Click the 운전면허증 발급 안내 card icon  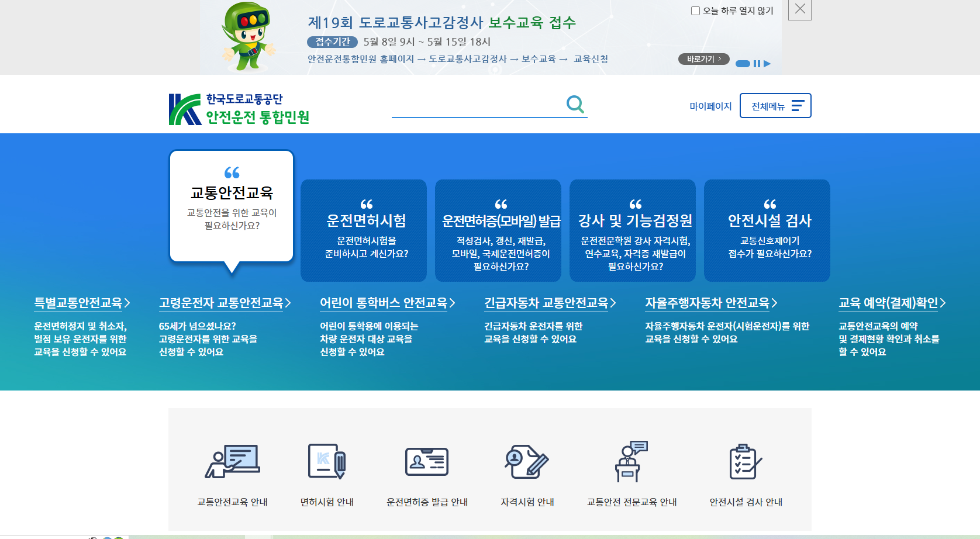click(x=427, y=461)
